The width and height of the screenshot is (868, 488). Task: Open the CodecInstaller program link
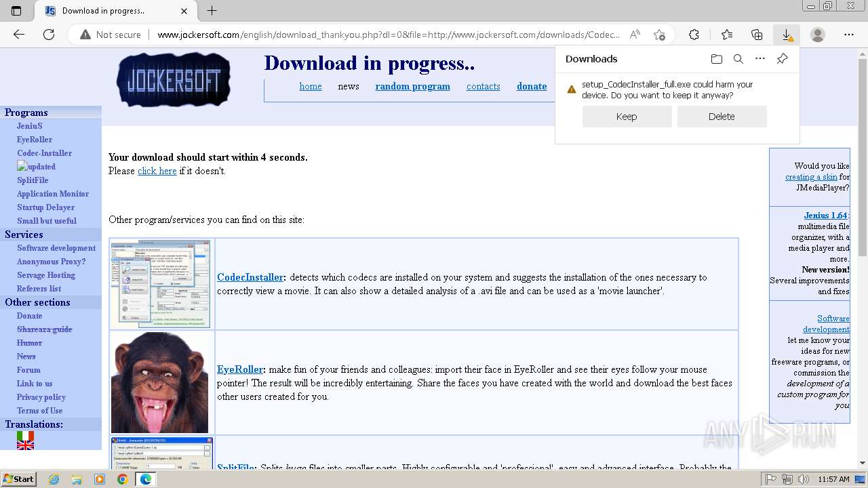250,277
